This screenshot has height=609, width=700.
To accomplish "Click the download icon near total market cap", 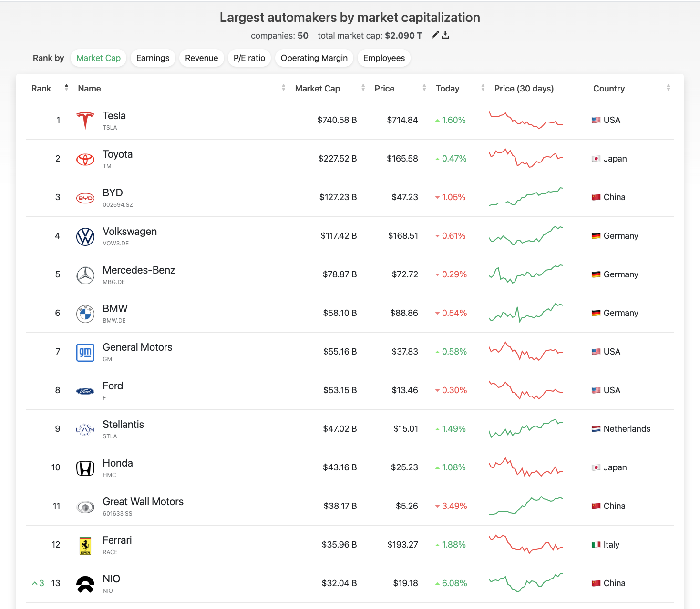I will coord(445,35).
